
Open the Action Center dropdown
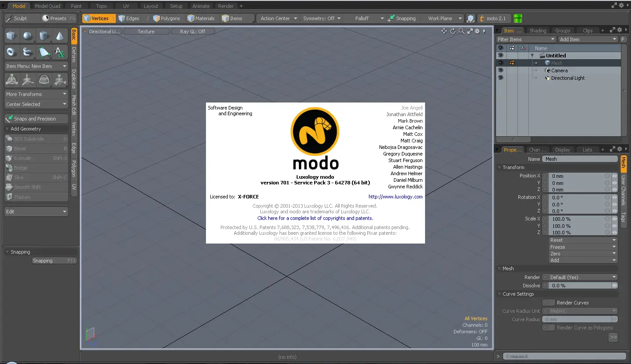tap(279, 18)
